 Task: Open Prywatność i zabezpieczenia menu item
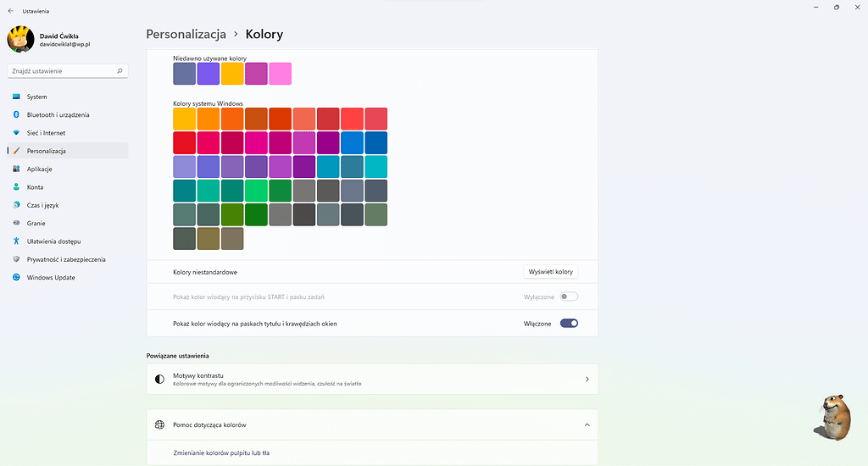pyautogui.click(x=66, y=259)
